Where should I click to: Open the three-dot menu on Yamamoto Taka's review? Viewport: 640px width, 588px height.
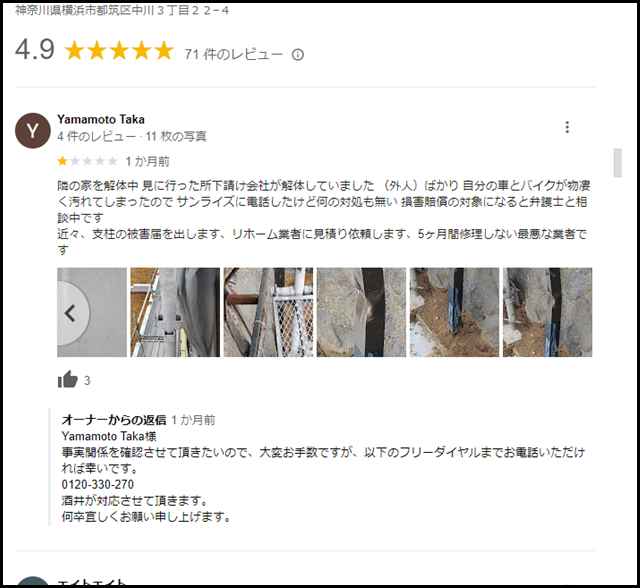pos(567,127)
